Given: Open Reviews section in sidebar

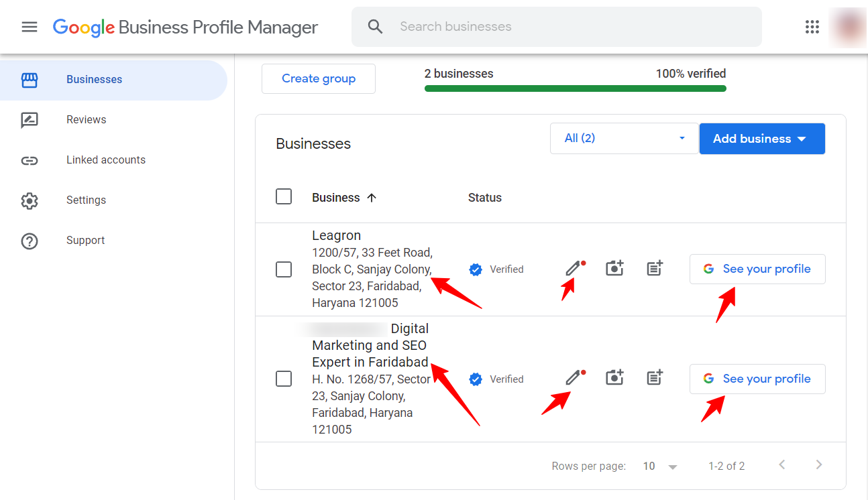Looking at the screenshot, I should pos(113,120).
